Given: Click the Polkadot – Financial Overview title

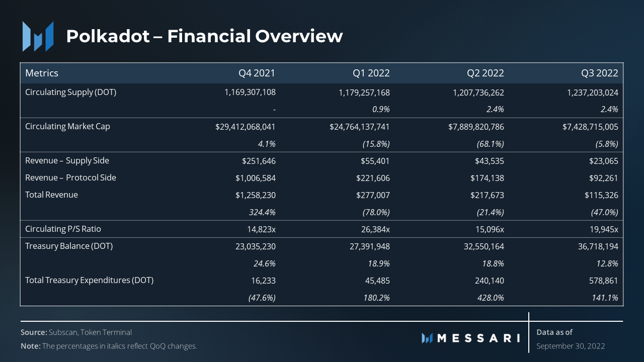Looking at the screenshot, I should tap(204, 36).
